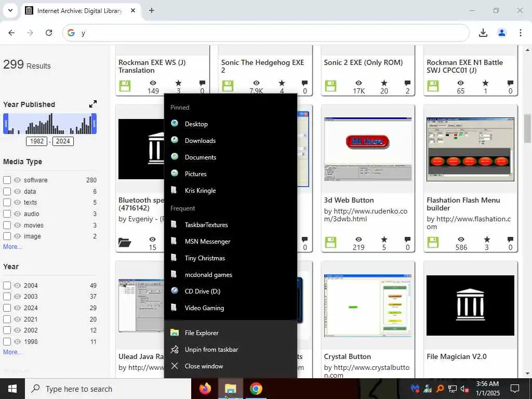Click the orange magnifier tray icon
Screen dimensions: 532x399
tap(440, 389)
